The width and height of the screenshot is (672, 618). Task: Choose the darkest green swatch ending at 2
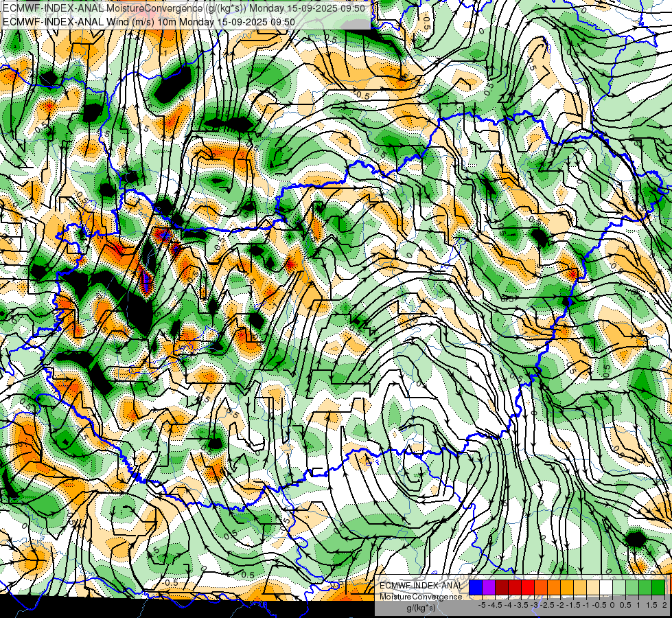tap(658, 587)
